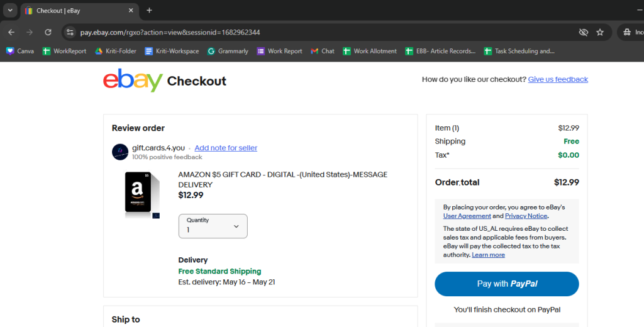
Task: Click the Pay with PayPal button
Action: click(507, 284)
